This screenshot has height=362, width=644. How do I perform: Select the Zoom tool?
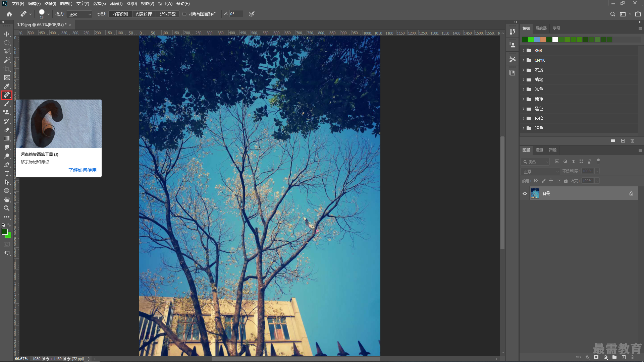click(x=7, y=208)
